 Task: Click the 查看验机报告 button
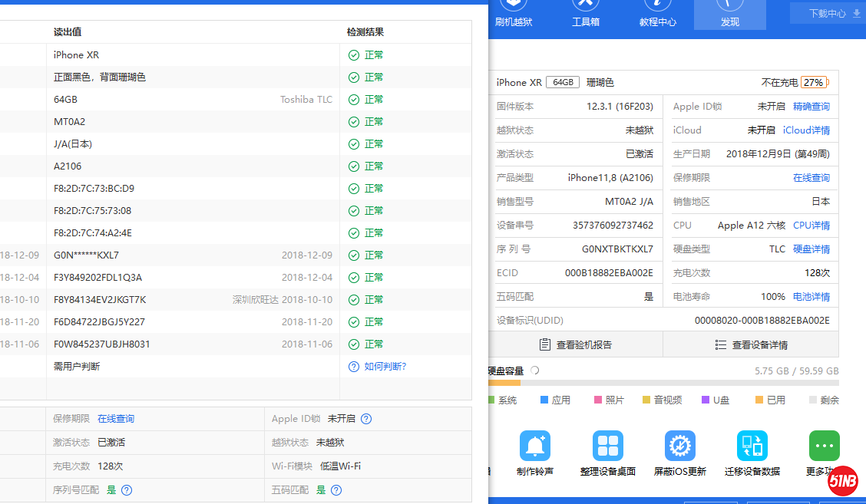(576, 344)
